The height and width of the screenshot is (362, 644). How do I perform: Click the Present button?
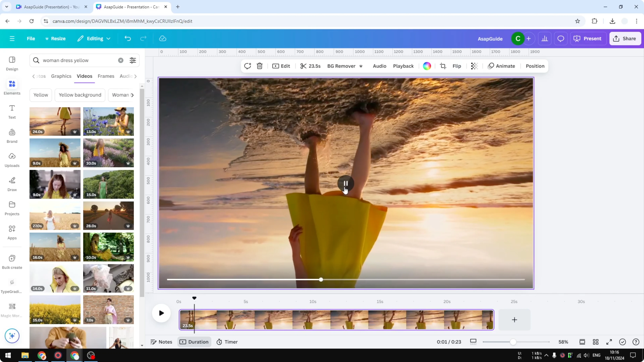click(588, 38)
